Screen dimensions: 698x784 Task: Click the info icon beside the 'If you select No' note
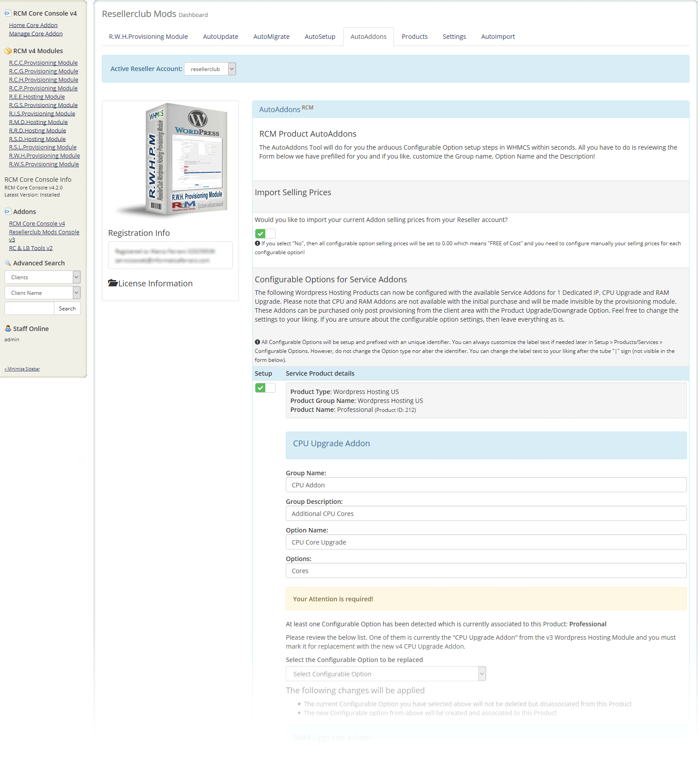coord(257,243)
